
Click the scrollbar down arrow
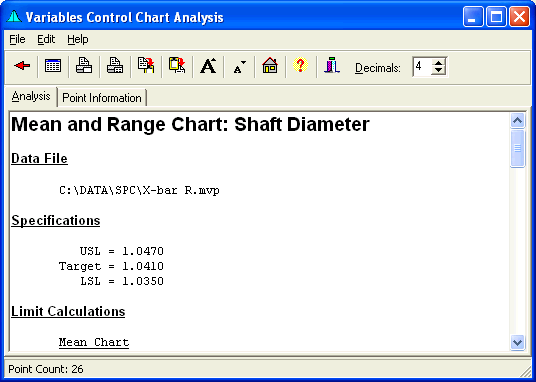click(x=517, y=342)
